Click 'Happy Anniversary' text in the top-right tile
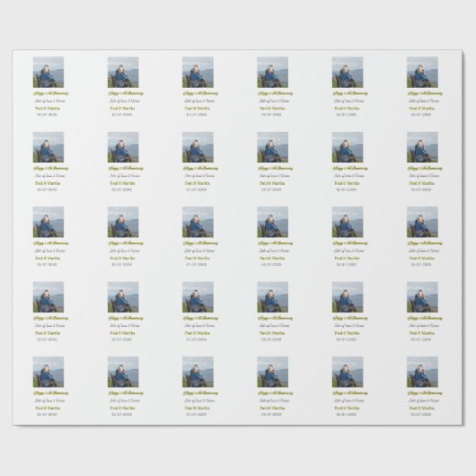 pyautogui.click(x=425, y=93)
